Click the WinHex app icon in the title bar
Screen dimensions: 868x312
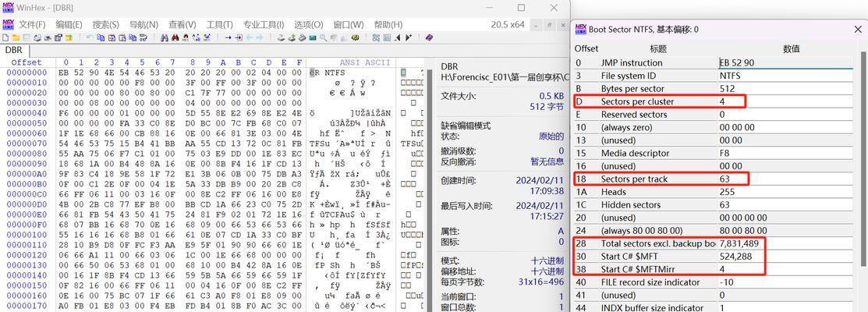coord(8,8)
